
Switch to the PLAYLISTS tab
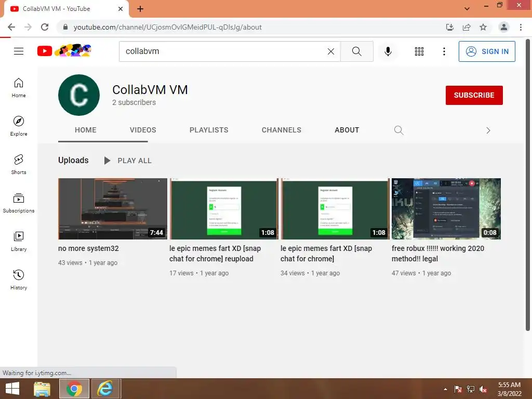coord(209,130)
